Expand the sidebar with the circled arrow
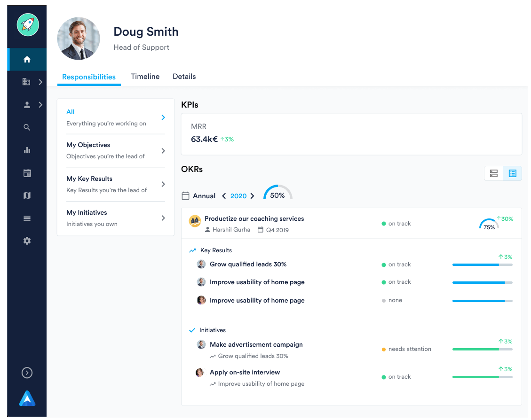The image size is (531, 420). click(x=27, y=373)
